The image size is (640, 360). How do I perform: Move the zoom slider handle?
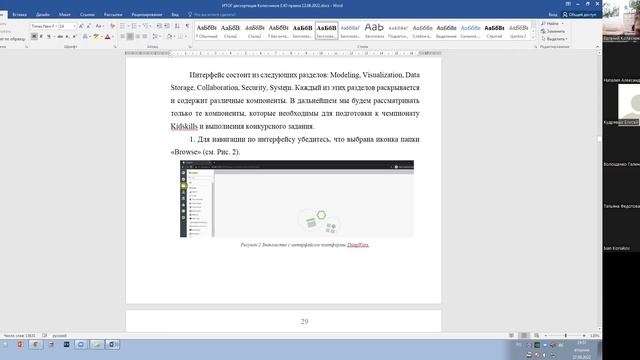[565, 336]
